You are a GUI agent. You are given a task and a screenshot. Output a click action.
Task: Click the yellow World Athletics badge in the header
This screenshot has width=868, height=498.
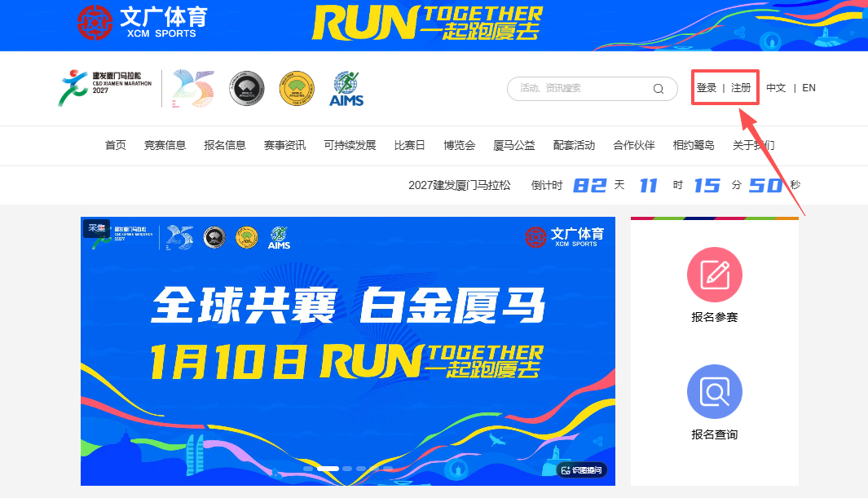click(297, 88)
